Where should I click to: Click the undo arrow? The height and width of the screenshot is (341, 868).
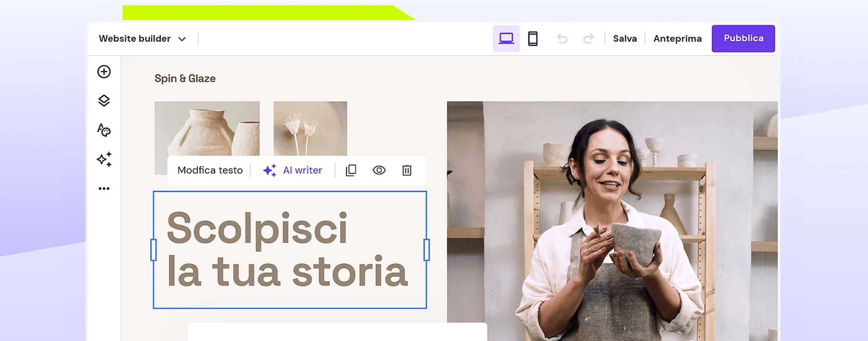562,39
